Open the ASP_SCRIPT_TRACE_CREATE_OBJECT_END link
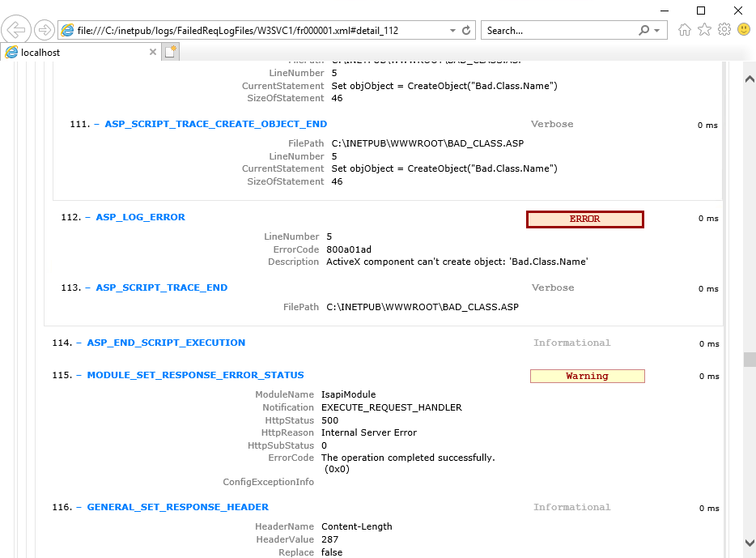The image size is (756, 558). 216,124
